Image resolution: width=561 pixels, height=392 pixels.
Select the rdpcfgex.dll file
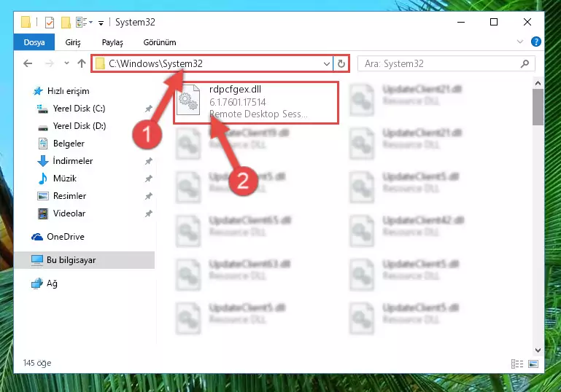[256, 103]
